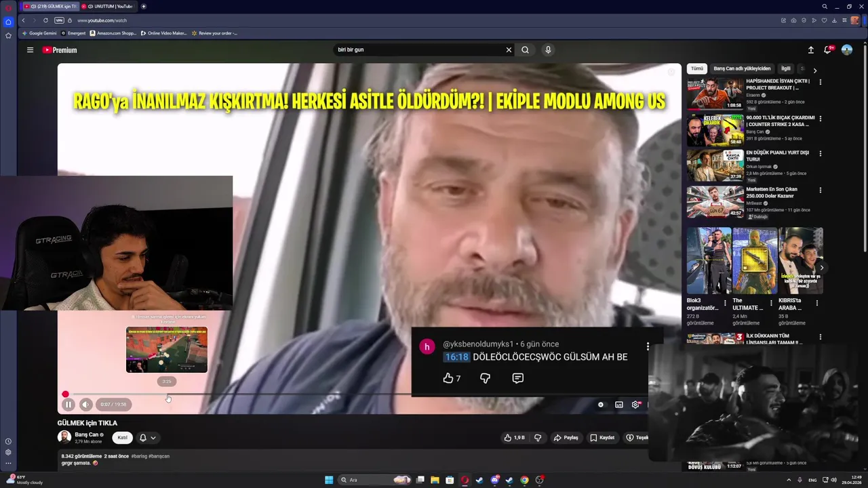Click the red progress scrubber dot
Screen dimensions: 868x488
65,394
